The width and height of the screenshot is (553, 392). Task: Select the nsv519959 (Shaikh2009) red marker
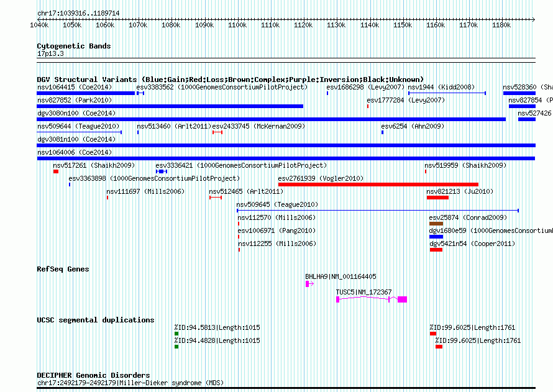click(x=426, y=171)
